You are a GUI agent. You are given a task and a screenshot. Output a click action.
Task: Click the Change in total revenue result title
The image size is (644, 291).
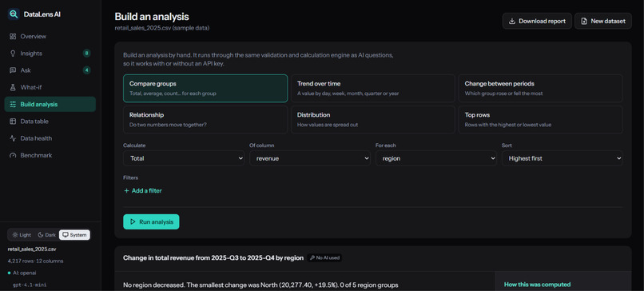pyautogui.click(x=213, y=257)
